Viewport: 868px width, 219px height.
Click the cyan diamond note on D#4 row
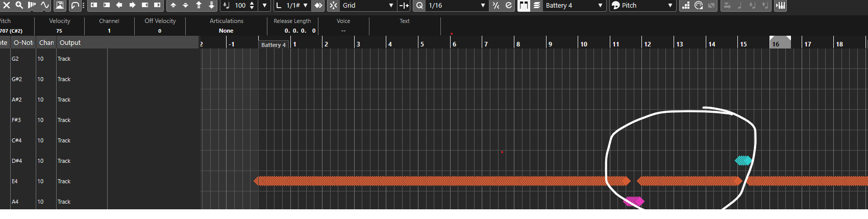743,161
